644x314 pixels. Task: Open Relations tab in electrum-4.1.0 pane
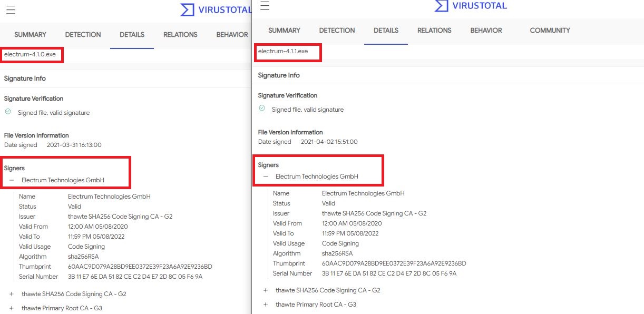point(180,35)
